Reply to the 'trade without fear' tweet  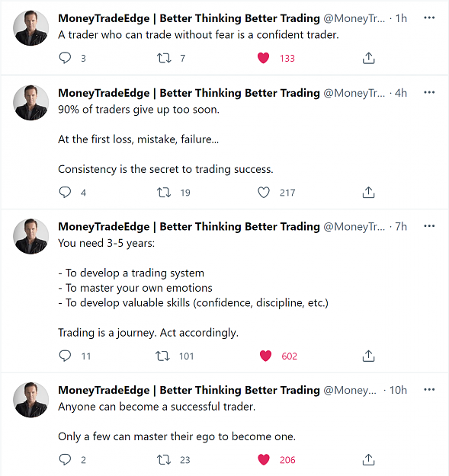coord(65,58)
